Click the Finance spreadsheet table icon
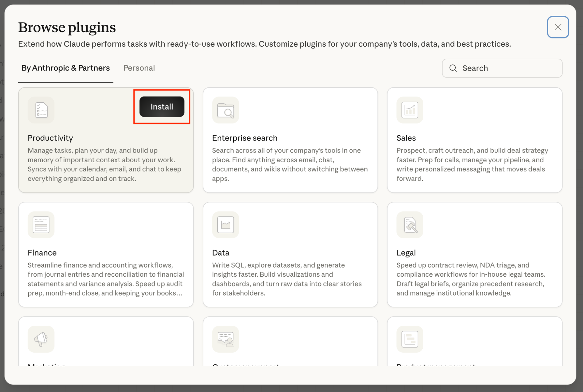Image resolution: width=583 pixels, height=392 pixels. point(41,224)
